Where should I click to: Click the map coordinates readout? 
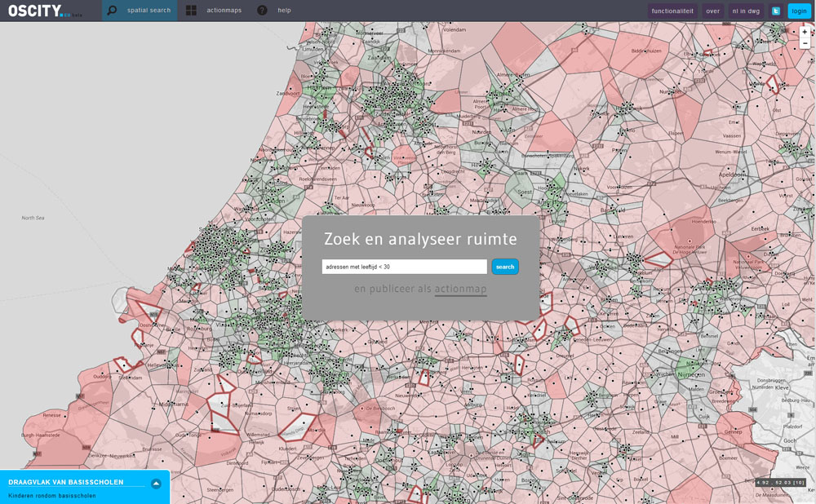point(783,483)
